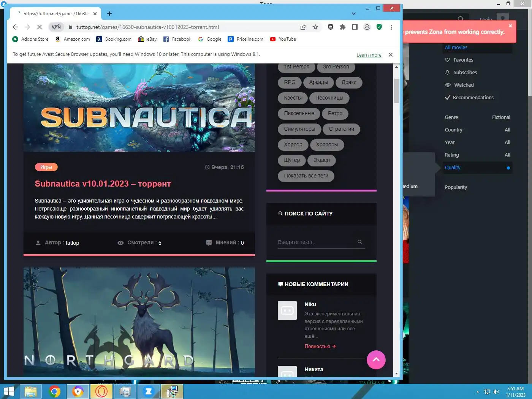This screenshot has width=532, height=399.
Task: Click the Игры category badge
Action: (x=46, y=167)
